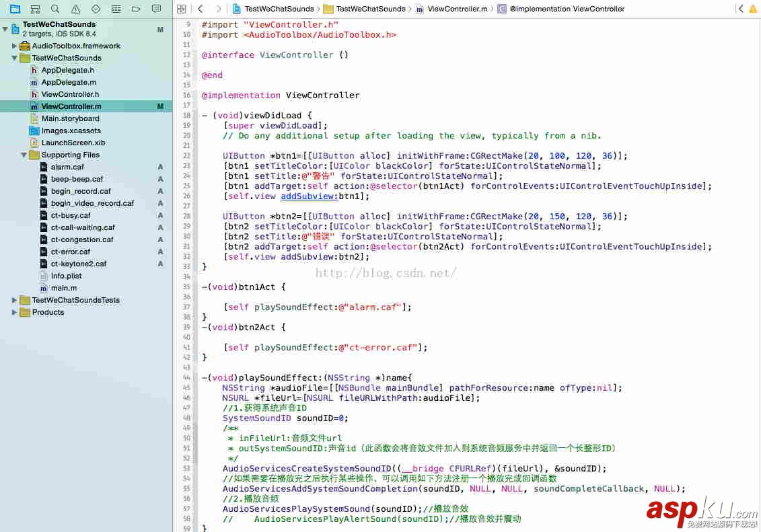
Task: Select beep-beep.caf file
Action: click(x=77, y=180)
